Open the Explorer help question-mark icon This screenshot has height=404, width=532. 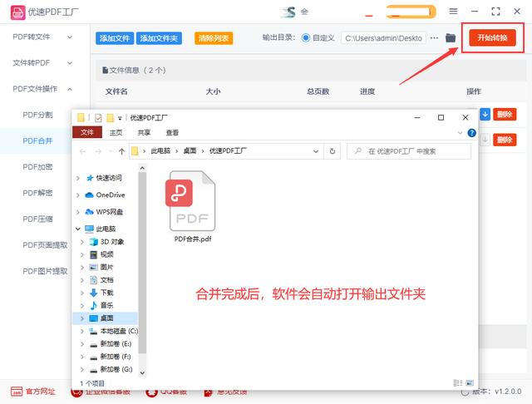point(471,133)
